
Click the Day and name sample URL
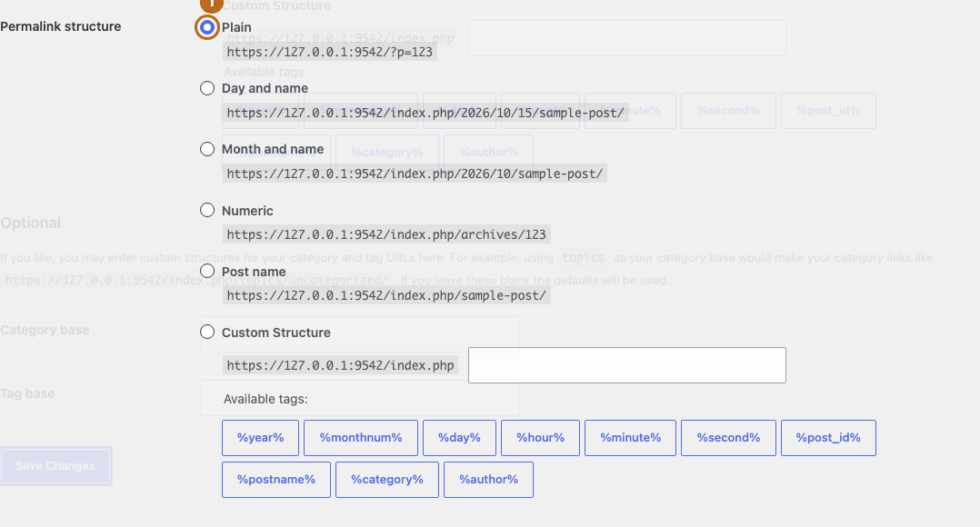pos(425,113)
